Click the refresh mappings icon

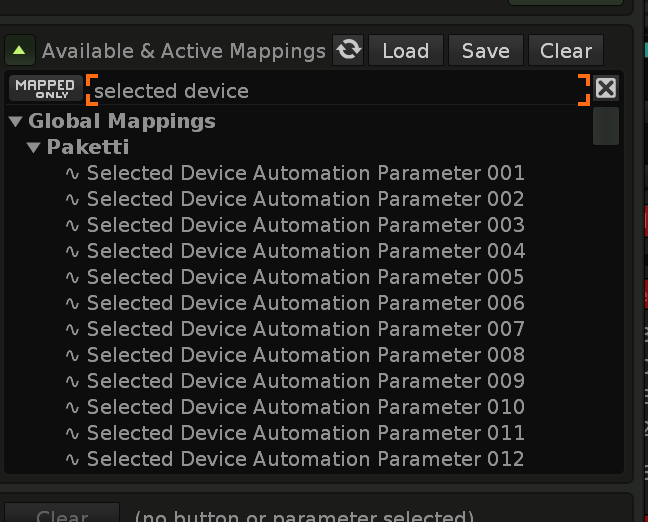pos(348,50)
